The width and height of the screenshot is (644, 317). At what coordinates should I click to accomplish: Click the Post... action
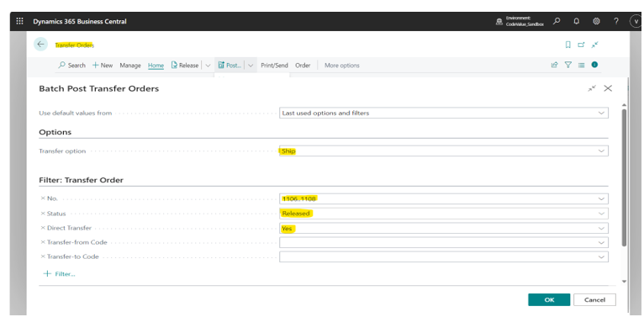tap(230, 66)
